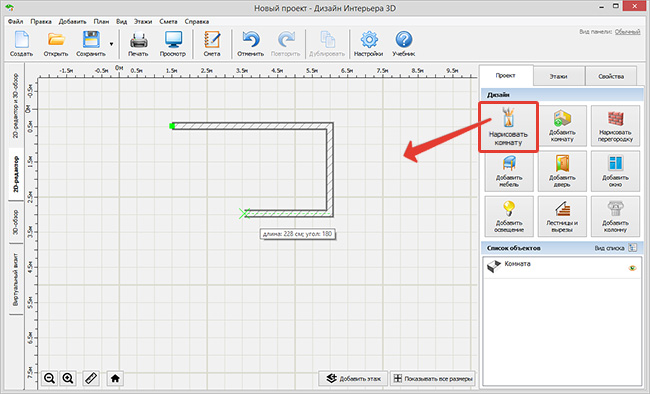Open Лестницы и вырезы tool

[562, 216]
